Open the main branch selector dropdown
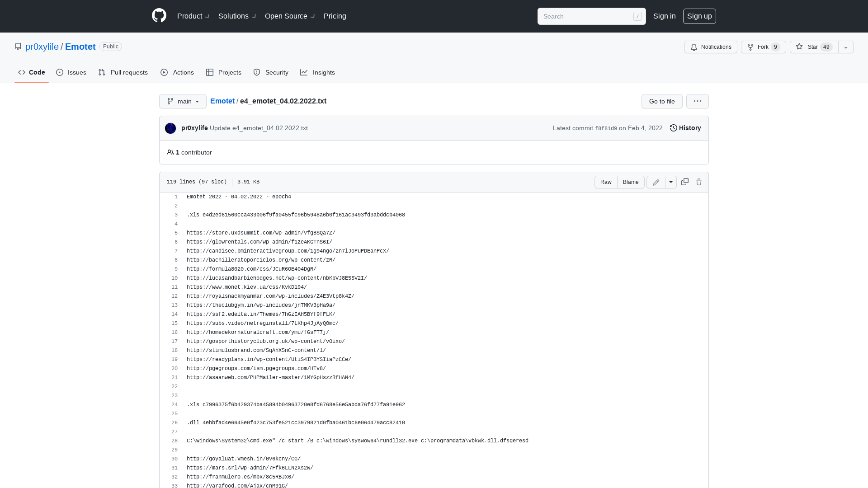 coord(183,101)
